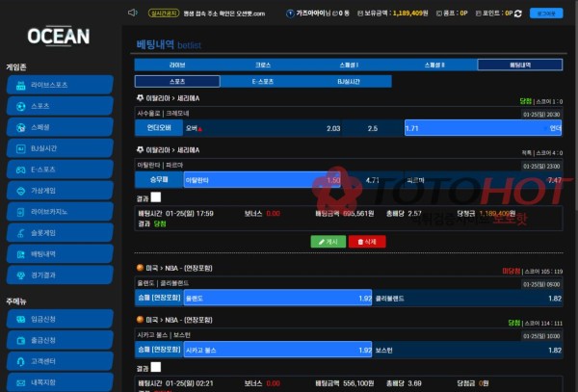Select the E-스포츠 sub-tab
This screenshot has height=392, width=578.
pos(263,81)
